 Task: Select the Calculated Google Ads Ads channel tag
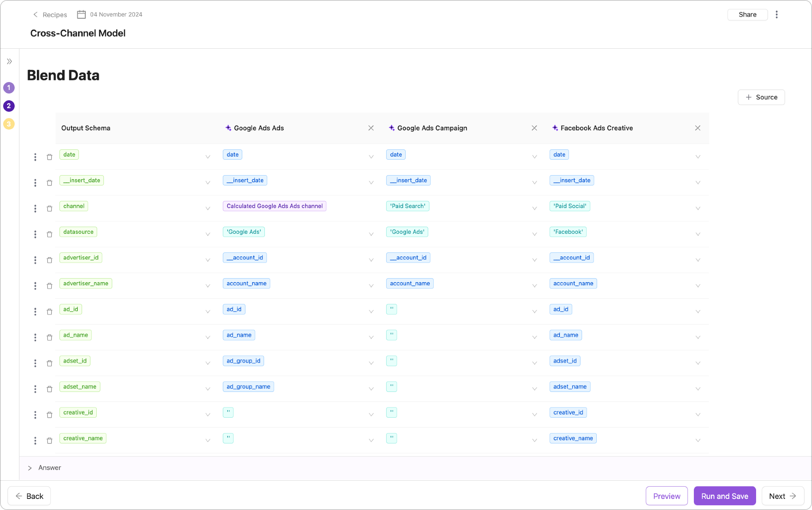[274, 206]
